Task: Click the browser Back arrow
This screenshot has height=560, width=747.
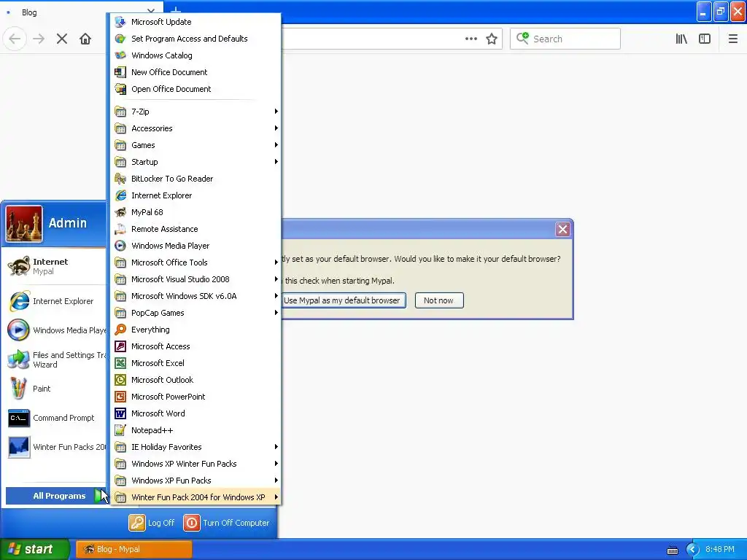Action: 15,39
